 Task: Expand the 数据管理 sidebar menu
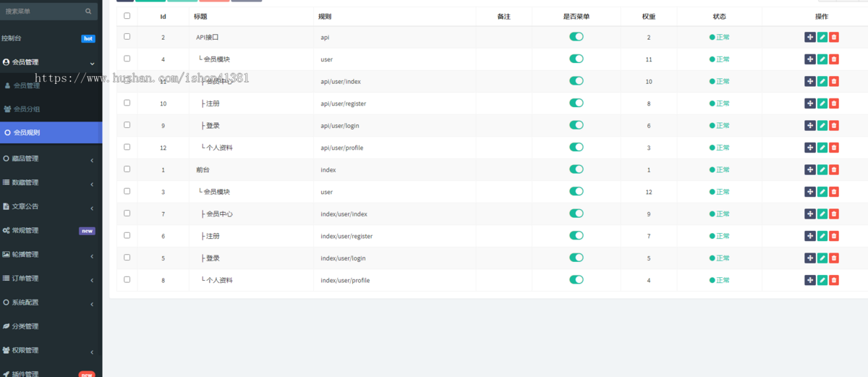click(x=51, y=182)
